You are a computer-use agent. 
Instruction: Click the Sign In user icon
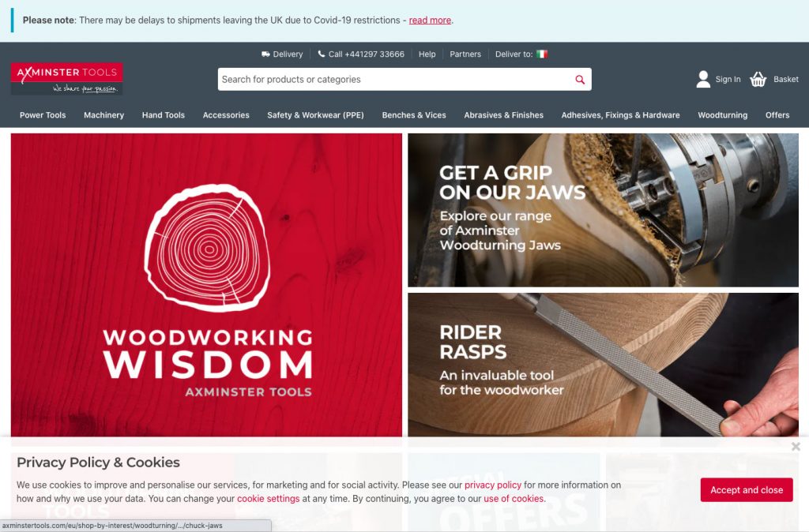tap(703, 79)
